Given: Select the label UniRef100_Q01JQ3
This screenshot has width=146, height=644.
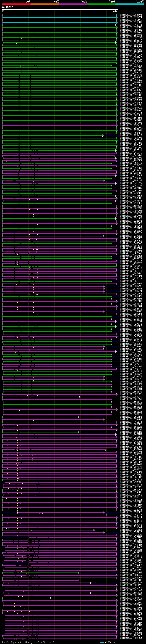Looking at the screenshot, I should click(x=131, y=349).
